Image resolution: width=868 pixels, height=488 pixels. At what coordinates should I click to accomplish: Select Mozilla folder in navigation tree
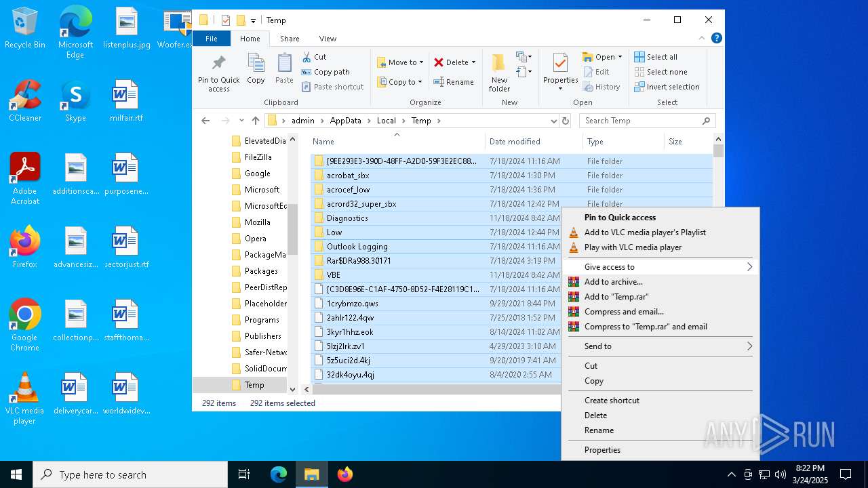coord(257,222)
